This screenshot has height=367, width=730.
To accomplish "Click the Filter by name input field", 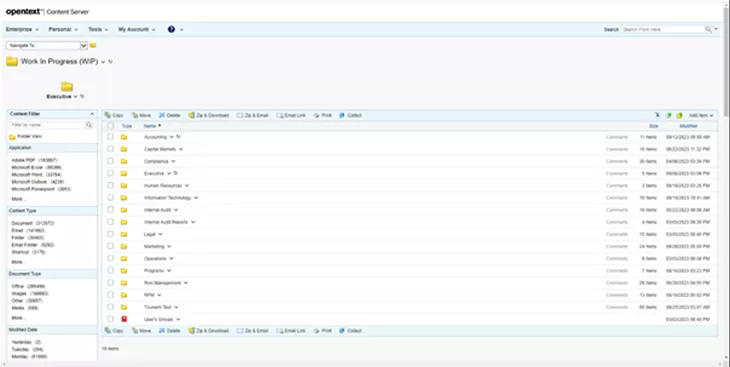I will pyautogui.click(x=47, y=125).
